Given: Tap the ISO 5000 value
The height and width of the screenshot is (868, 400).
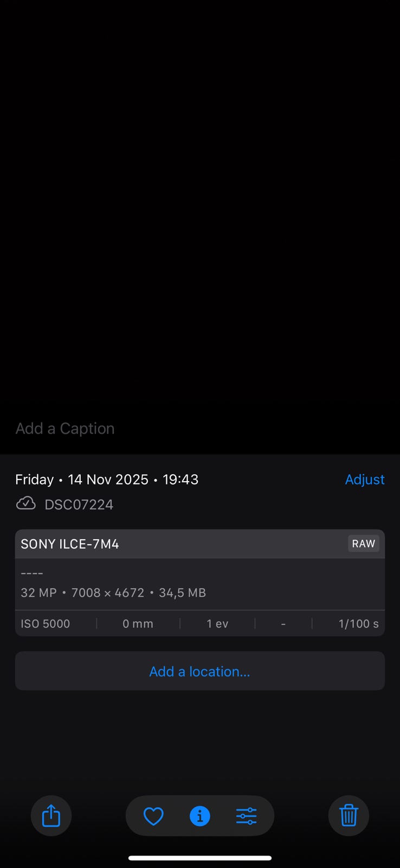Looking at the screenshot, I should pyautogui.click(x=46, y=624).
